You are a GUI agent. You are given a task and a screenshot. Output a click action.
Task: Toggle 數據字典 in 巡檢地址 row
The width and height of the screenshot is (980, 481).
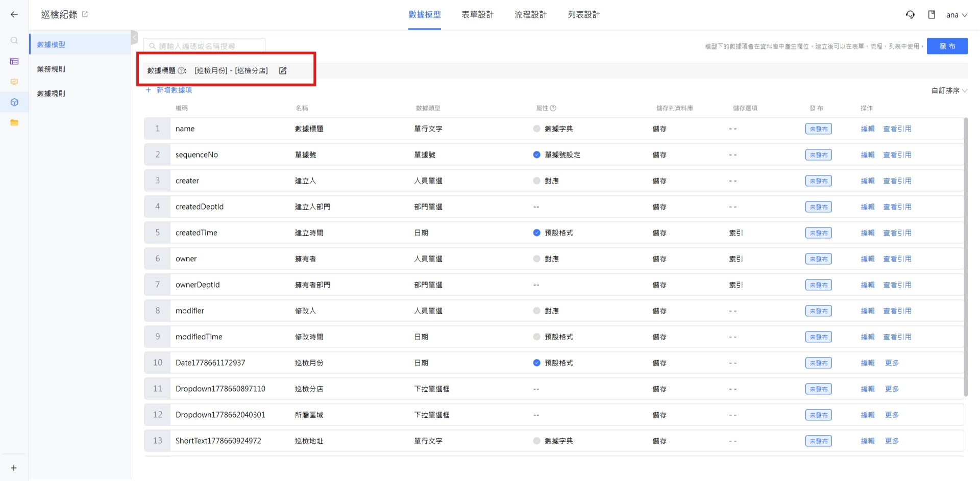click(x=536, y=441)
